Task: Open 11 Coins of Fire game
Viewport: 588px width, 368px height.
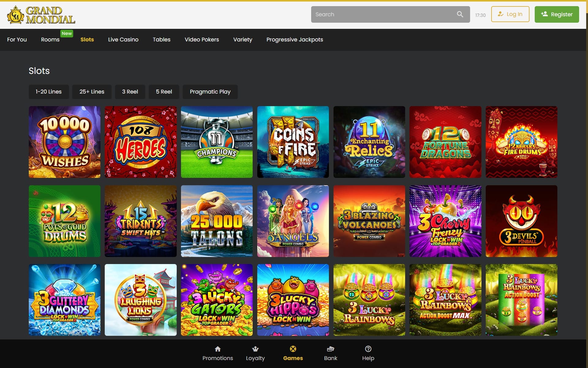Action: (x=293, y=142)
